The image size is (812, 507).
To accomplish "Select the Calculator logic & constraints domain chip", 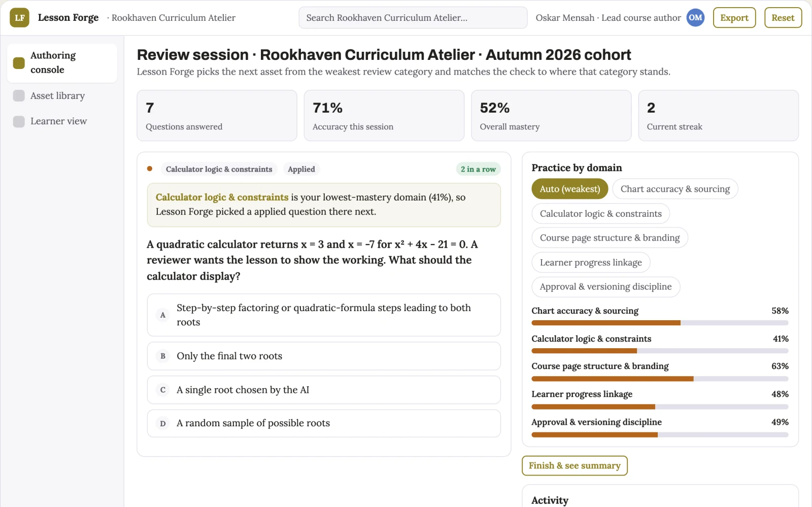I will 601,214.
